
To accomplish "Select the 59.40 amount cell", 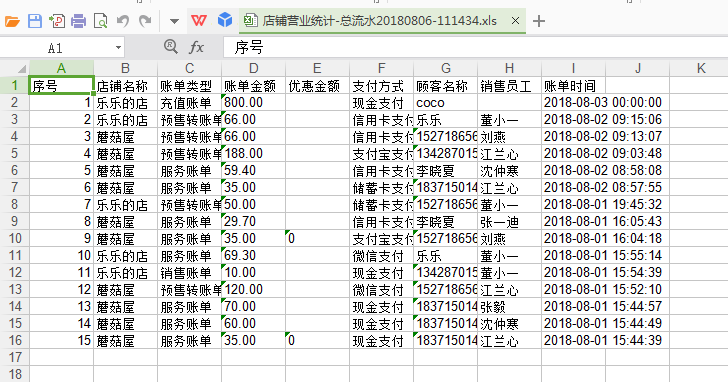I will click(254, 171).
